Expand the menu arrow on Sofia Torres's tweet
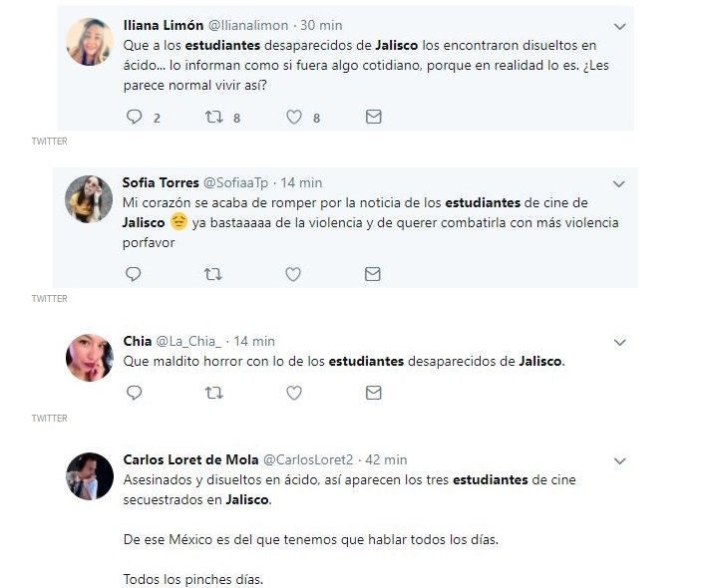702x588 pixels. (x=620, y=183)
